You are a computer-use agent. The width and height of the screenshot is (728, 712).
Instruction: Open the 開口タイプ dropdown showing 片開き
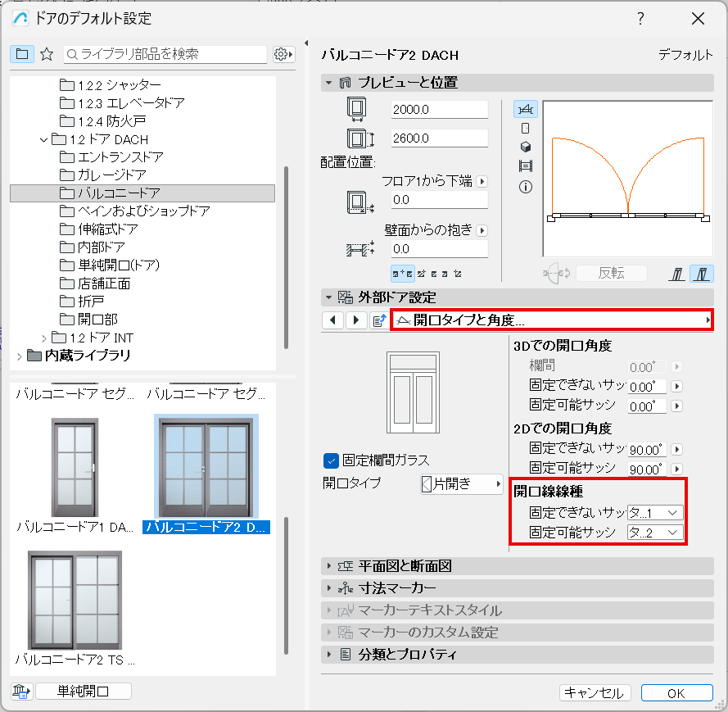[x=461, y=484]
